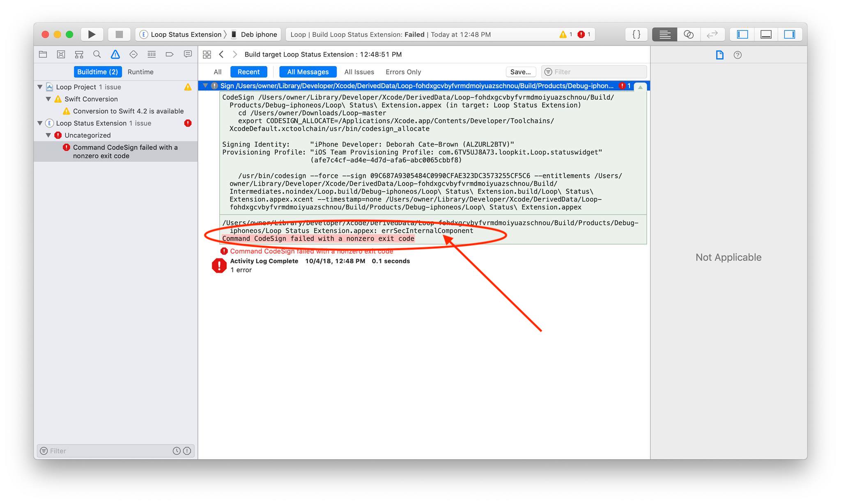Select Conversion to Swift 4.2 is available warning

(x=128, y=111)
